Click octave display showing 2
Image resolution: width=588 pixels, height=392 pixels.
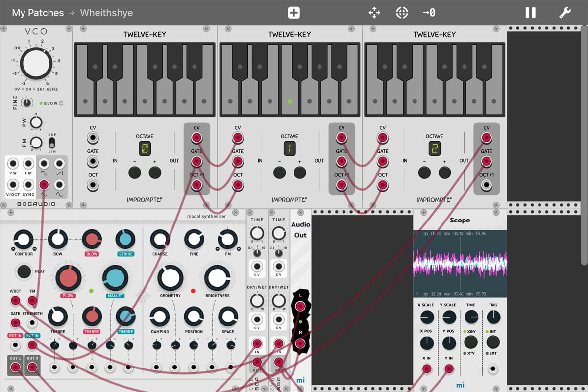coord(434,149)
